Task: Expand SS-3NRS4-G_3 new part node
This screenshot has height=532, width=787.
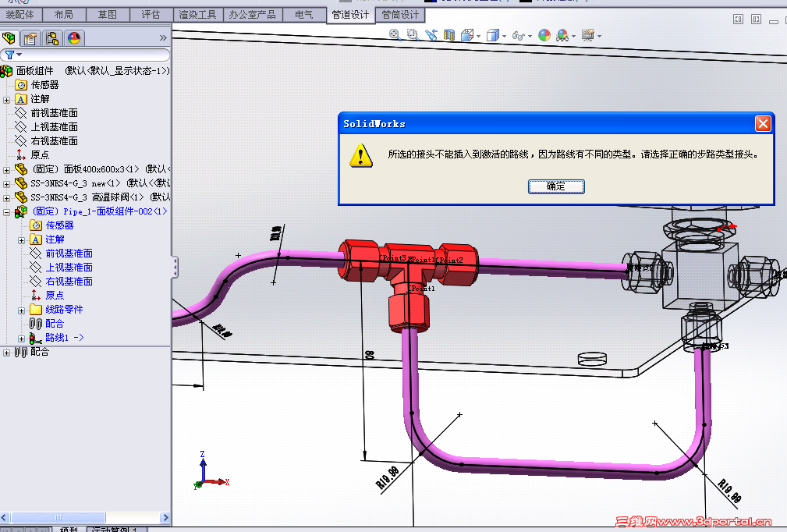Action: [6, 184]
